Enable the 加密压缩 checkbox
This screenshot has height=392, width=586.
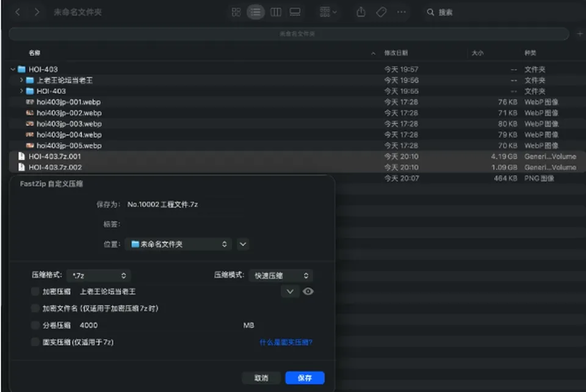(x=35, y=291)
